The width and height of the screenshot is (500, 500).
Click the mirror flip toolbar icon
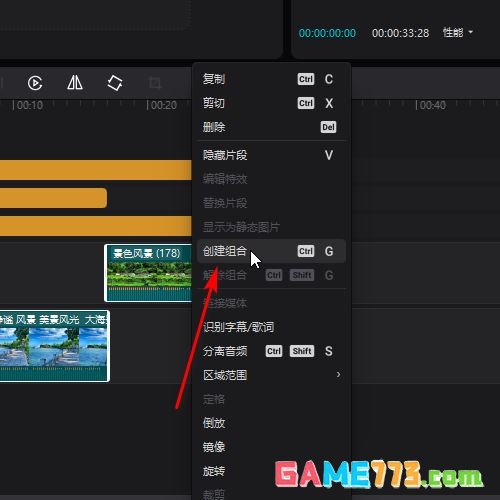point(75,82)
